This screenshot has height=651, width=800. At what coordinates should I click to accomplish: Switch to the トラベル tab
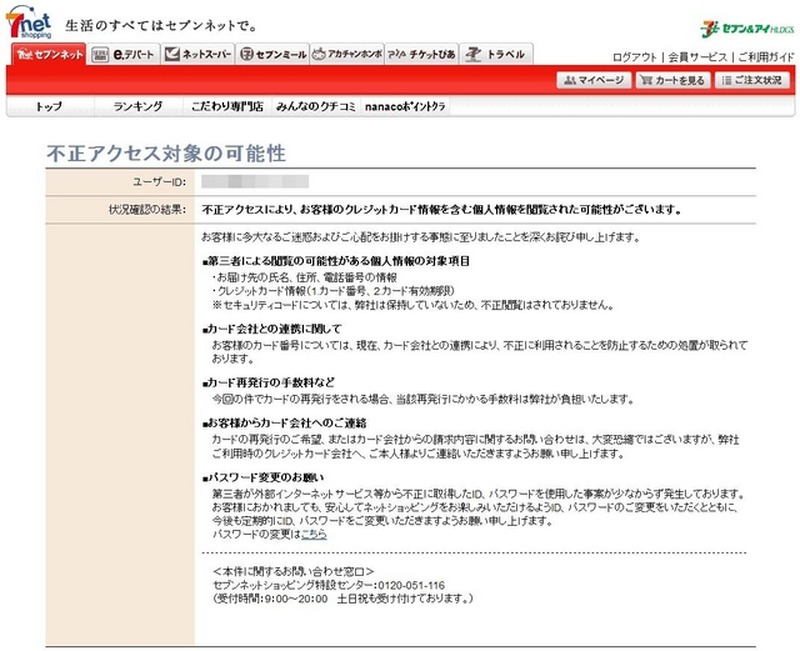pyautogui.click(x=496, y=54)
